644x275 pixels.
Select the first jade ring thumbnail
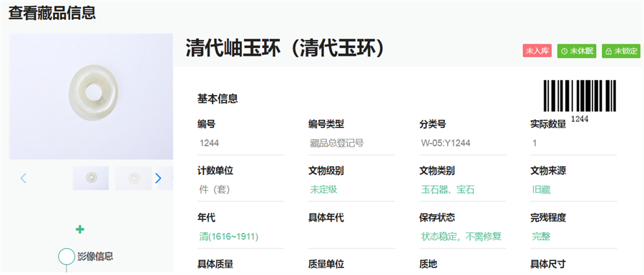tap(91, 179)
